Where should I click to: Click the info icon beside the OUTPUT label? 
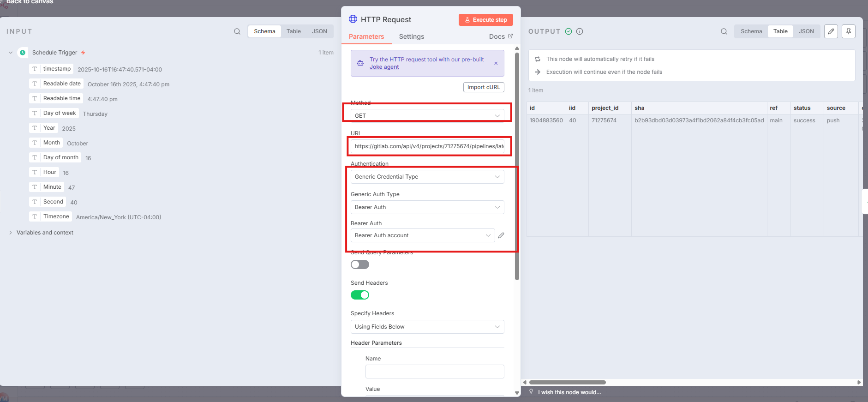coord(580,31)
